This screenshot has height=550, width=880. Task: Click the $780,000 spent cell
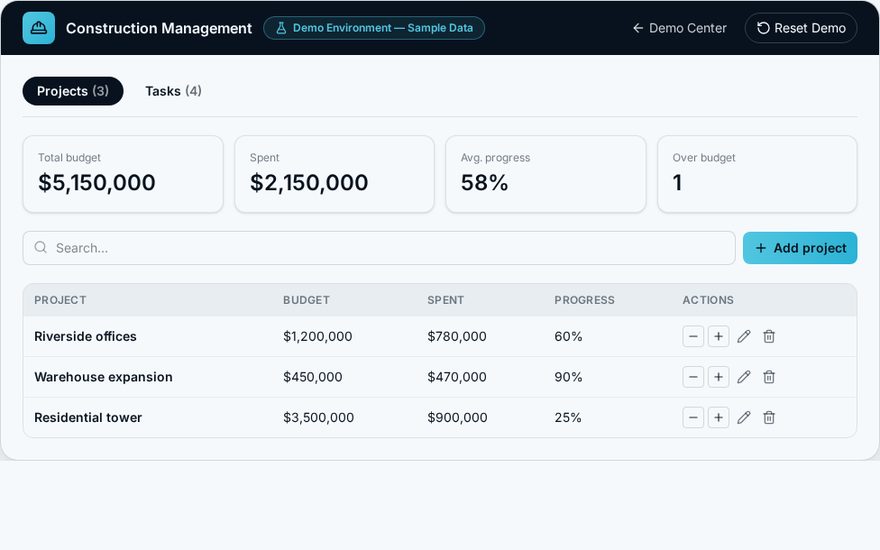coord(457,337)
